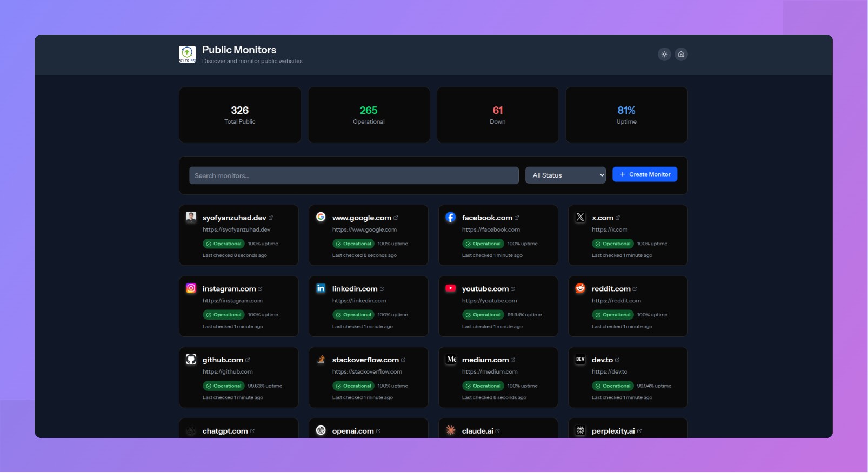The height and width of the screenshot is (473, 868).
Task: Click the 326 Total Public stat card
Action: [240, 115]
